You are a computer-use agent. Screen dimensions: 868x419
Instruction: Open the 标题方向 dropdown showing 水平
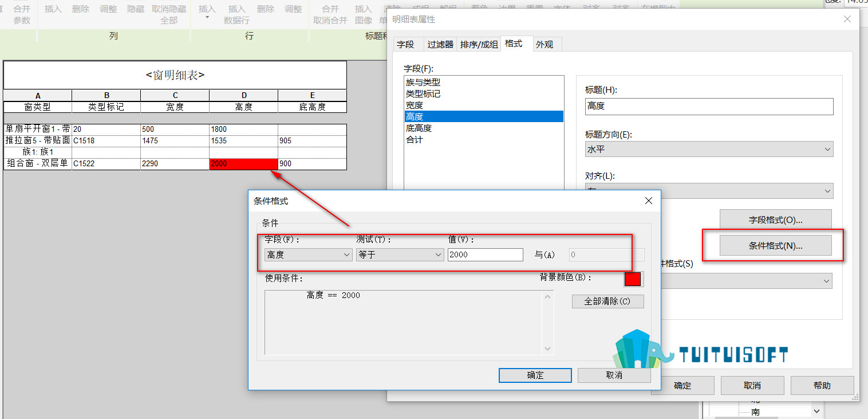tap(709, 149)
